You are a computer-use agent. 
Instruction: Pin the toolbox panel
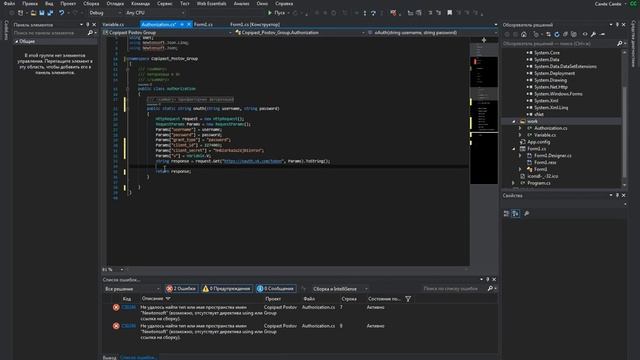(87, 24)
